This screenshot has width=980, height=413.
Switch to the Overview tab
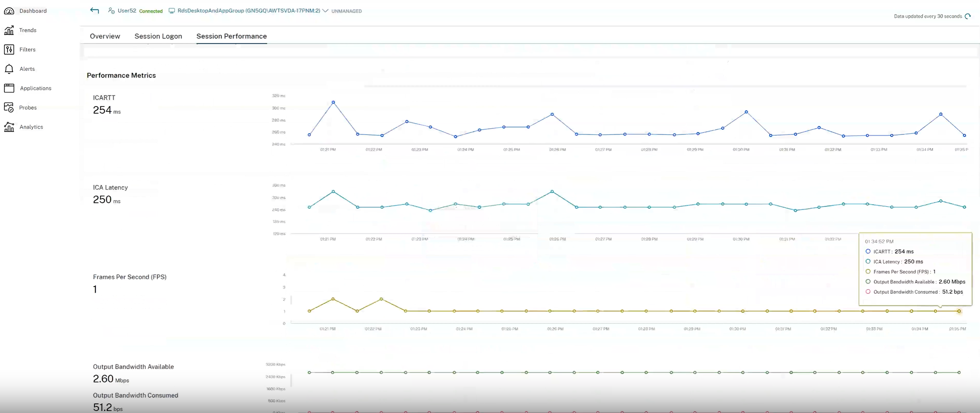coord(105,36)
